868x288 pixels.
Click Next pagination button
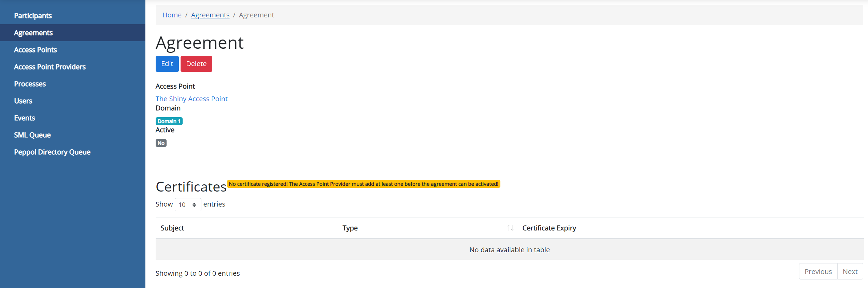point(850,272)
